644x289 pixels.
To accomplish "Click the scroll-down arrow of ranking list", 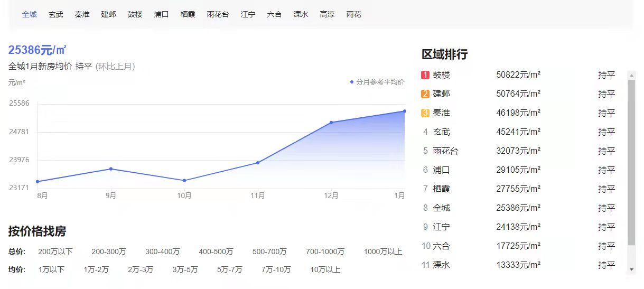I will tap(631, 269).
